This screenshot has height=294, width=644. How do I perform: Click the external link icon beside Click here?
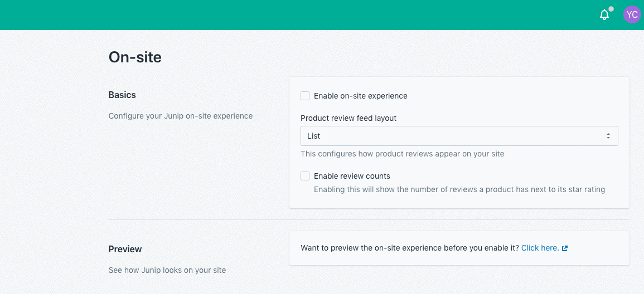(565, 248)
